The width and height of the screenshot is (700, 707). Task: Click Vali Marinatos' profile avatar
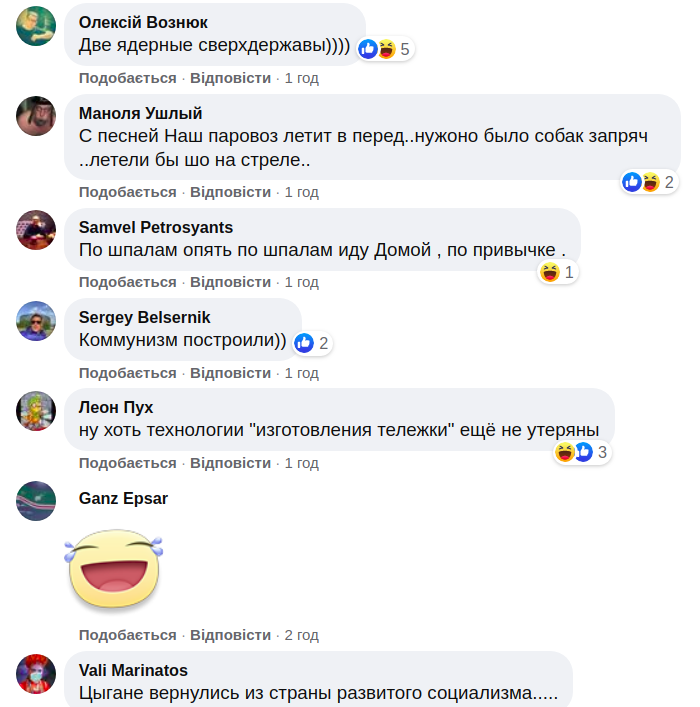(36, 674)
